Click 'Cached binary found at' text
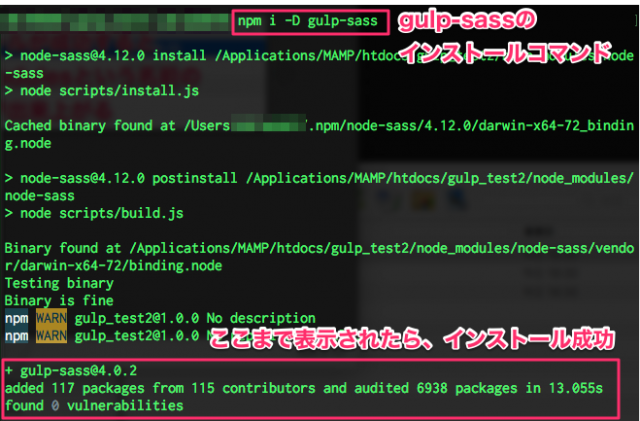Image resolution: width=640 pixels, height=421 pixels. (90, 125)
